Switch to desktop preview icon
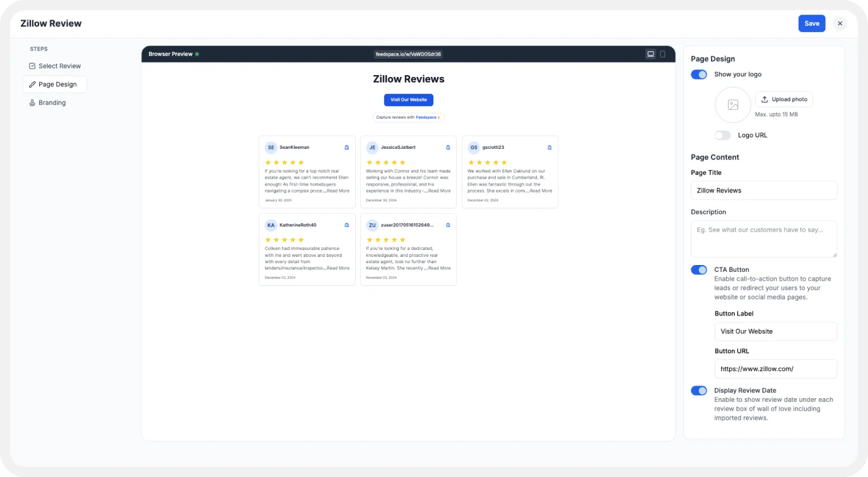Screen dimensions: 868x477 pyautogui.click(x=650, y=54)
